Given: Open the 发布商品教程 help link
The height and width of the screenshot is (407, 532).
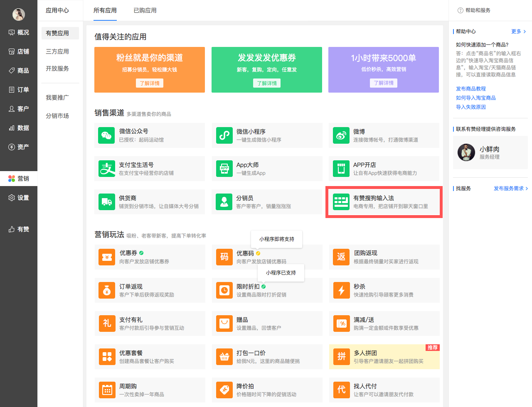Looking at the screenshot, I should [x=470, y=89].
